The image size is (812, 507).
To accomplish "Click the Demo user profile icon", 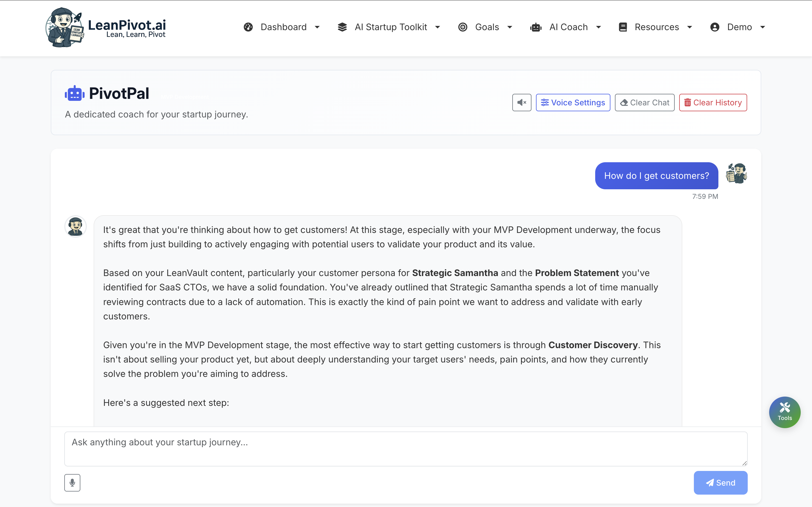I will point(715,27).
